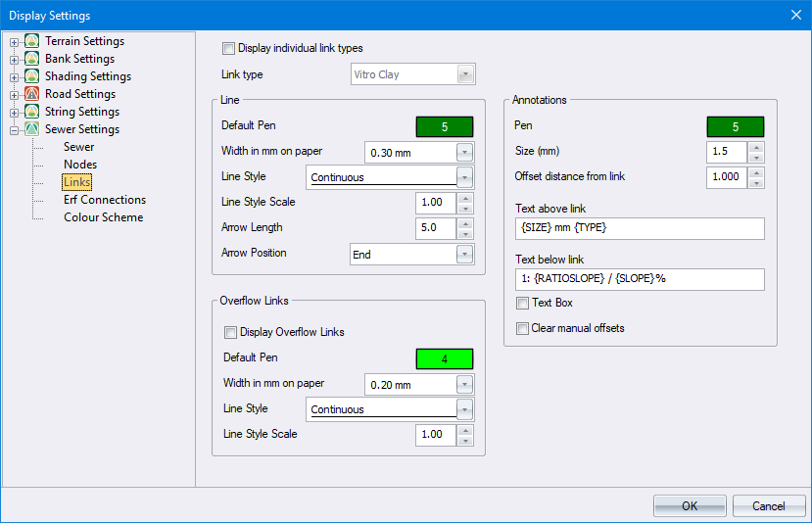This screenshot has height=523, width=812.
Task: Toggle Display Overflow Links checkbox
Action: coord(231,332)
